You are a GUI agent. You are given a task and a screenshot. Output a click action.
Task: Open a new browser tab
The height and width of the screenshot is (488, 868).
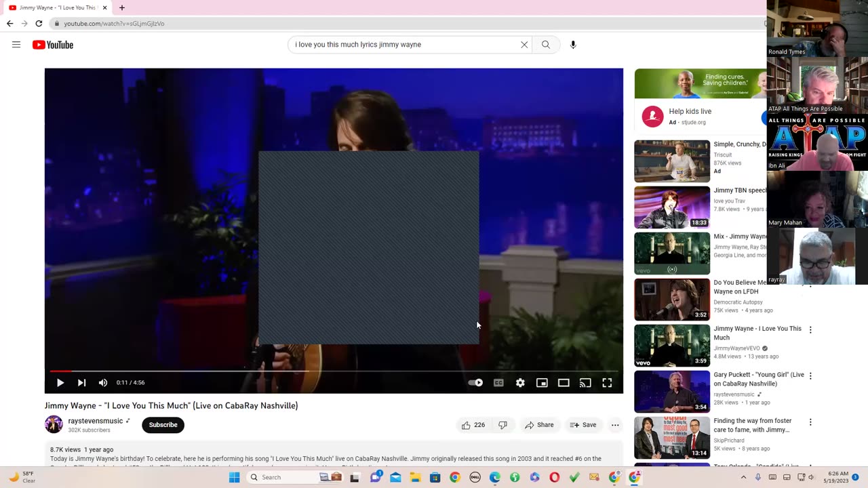122,7
